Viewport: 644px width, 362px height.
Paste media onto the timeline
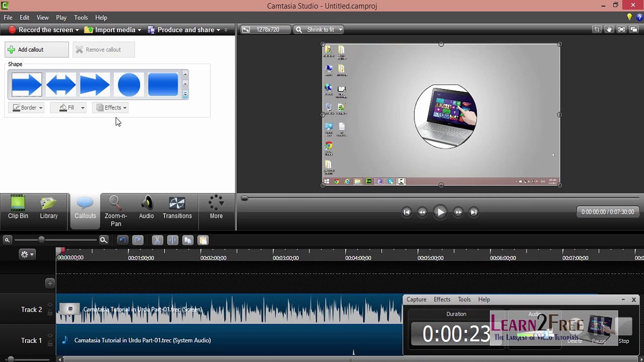point(203,240)
